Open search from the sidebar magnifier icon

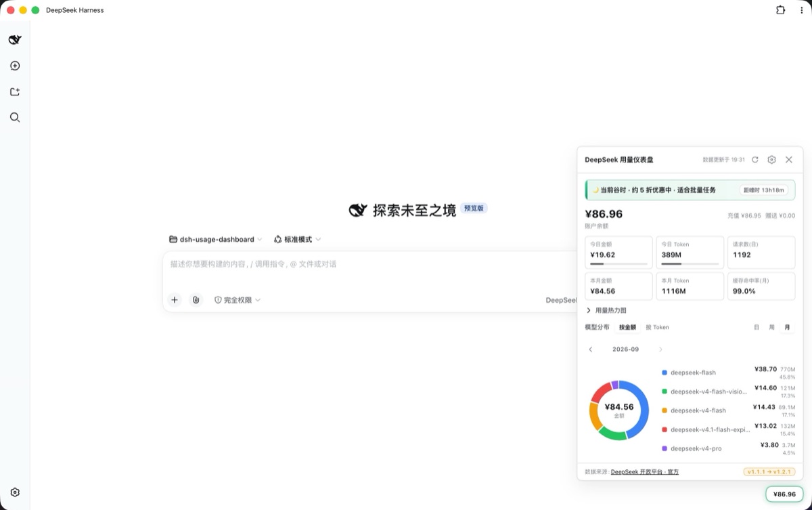(15, 117)
